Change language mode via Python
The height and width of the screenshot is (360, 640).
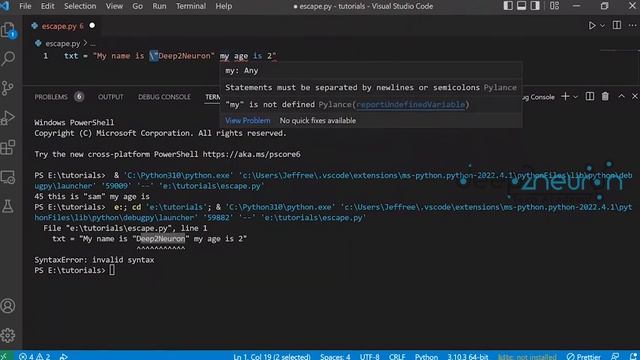point(426,356)
